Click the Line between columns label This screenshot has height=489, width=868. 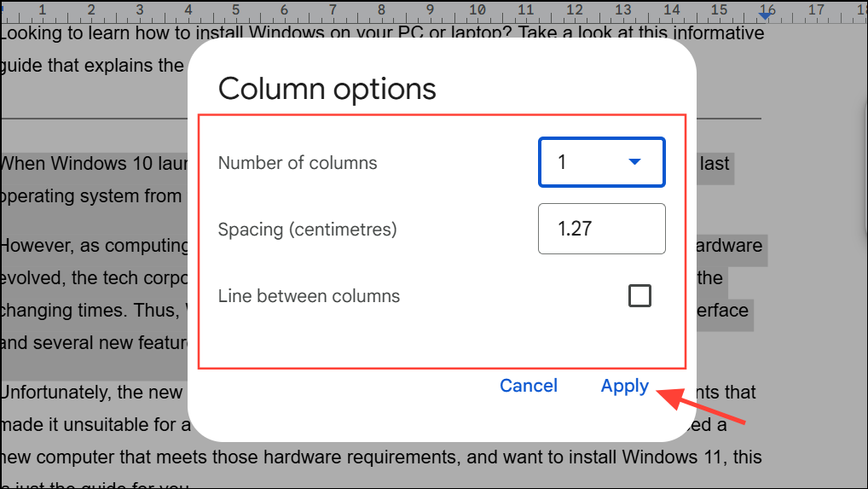coord(309,296)
